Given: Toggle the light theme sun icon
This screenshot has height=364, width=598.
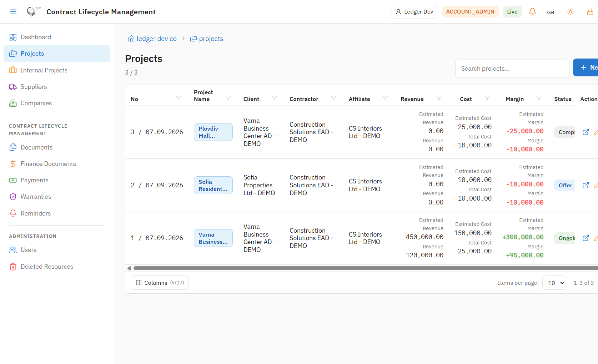Looking at the screenshot, I should 571,12.
